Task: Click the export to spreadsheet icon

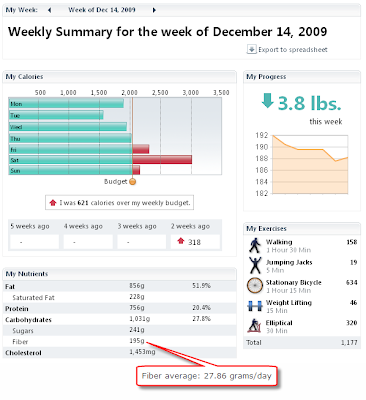Action: tap(251, 49)
